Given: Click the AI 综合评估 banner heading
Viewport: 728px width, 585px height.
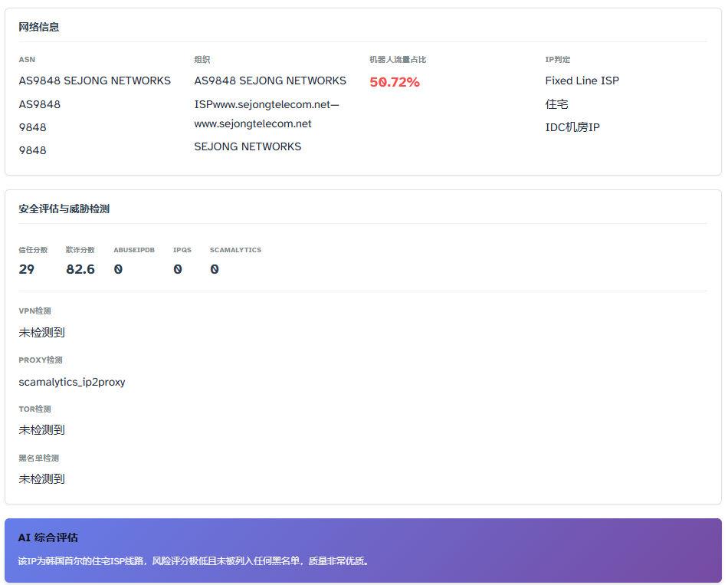Looking at the screenshot, I should (48, 537).
